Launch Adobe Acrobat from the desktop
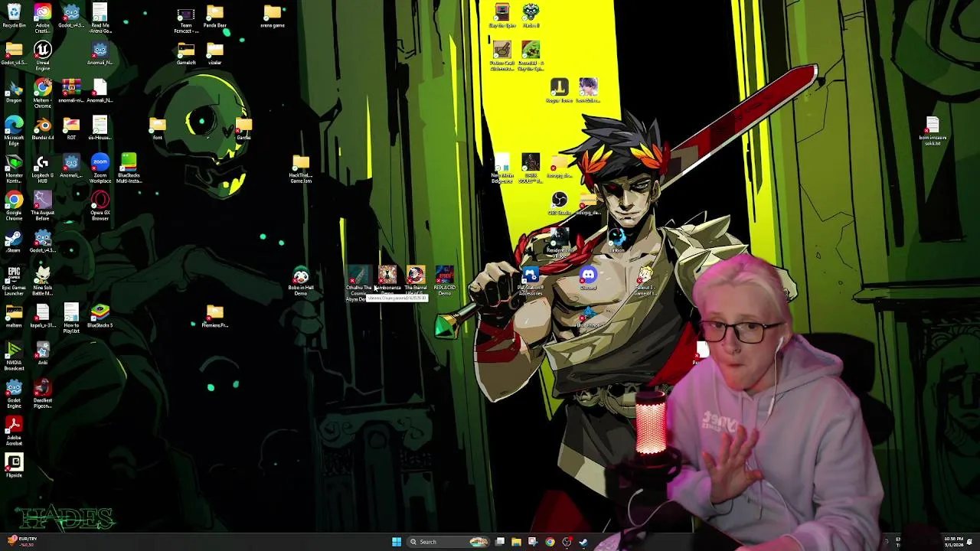Image resolution: width=980 pixels, height=551 pixels. click(14, 431)
